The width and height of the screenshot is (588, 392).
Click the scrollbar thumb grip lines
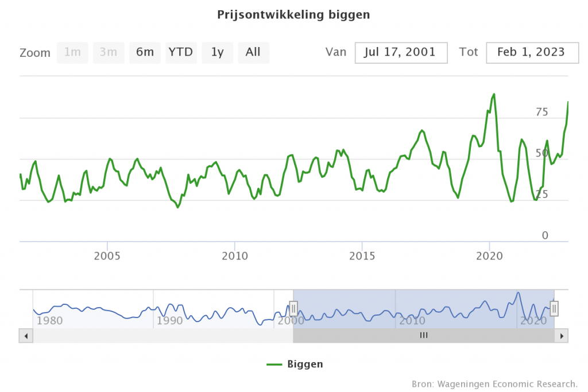(424, 336)
